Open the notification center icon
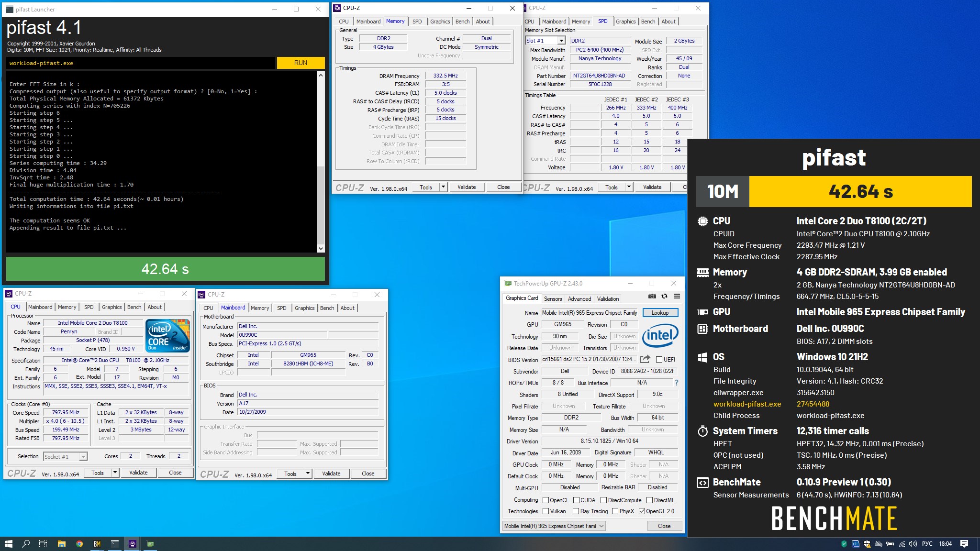 click(964, 544)
